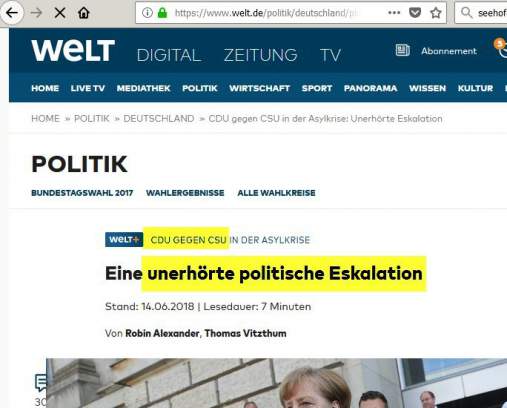Open the browser home page icon
Image resolution: width=507 pixels, height=408 pixels.
[84, 13]
